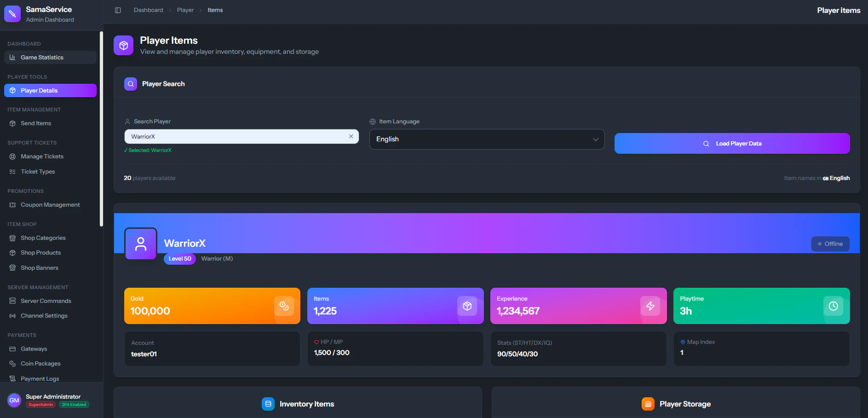Image resolution: width=868 pixels, height=418 pixels.
Task: Click the HP / MP heart icon
Action: pos(316,342)
